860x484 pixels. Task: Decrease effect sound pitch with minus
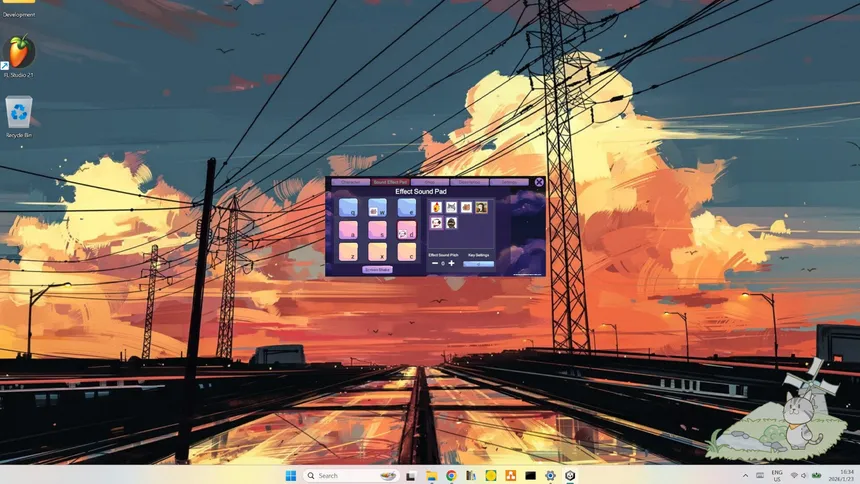pyautogui.click(x=435, y=263)
